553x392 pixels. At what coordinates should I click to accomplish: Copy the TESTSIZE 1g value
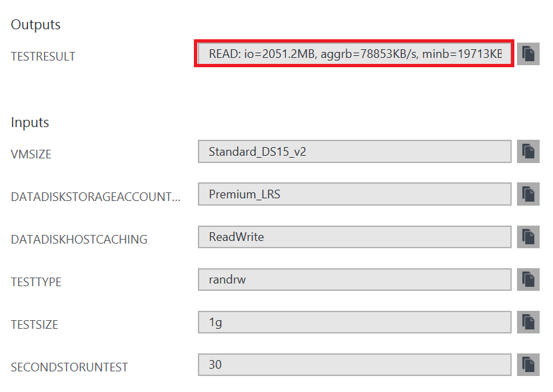pos(528,322)
